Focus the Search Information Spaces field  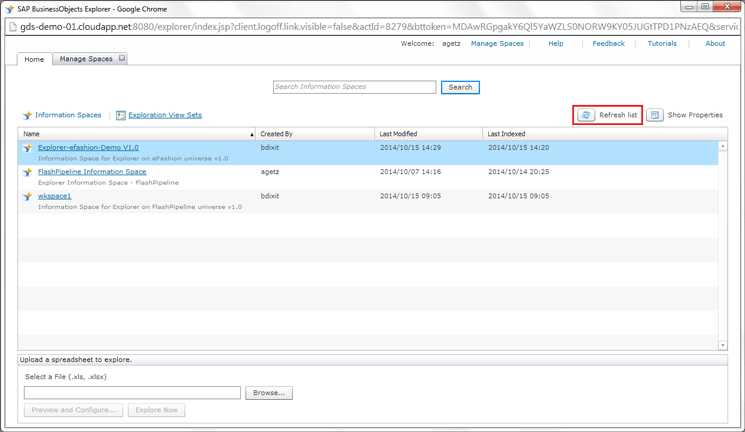point(354,87)
